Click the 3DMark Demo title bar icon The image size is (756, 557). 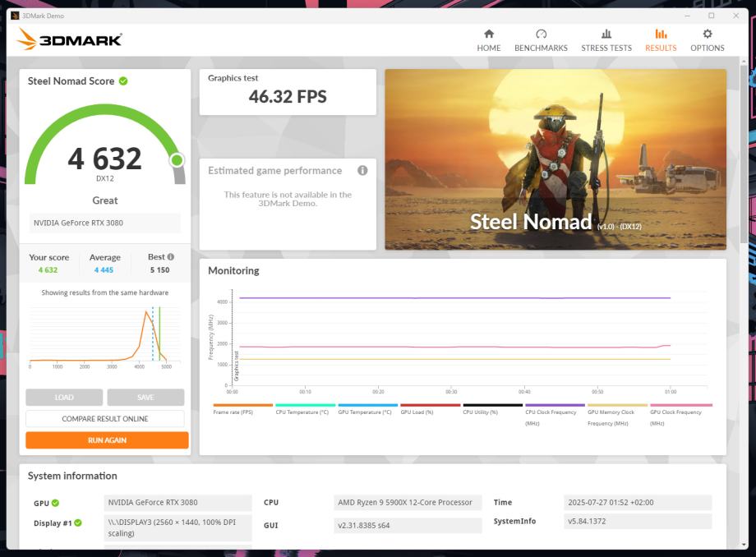15,16
